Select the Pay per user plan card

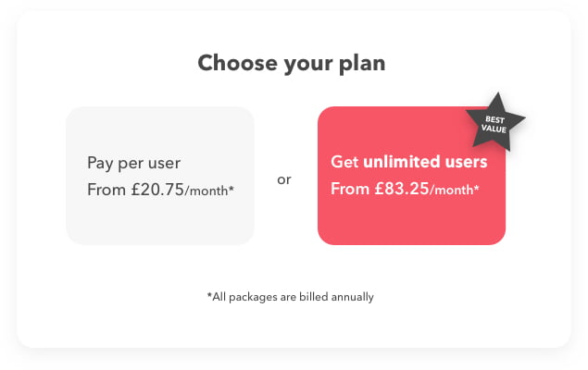(x=160, y=176)
